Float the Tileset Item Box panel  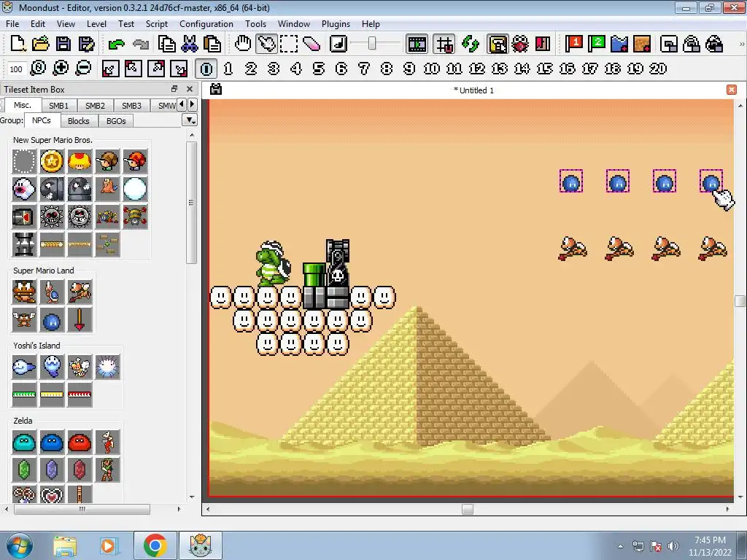(x=174, y=89)
